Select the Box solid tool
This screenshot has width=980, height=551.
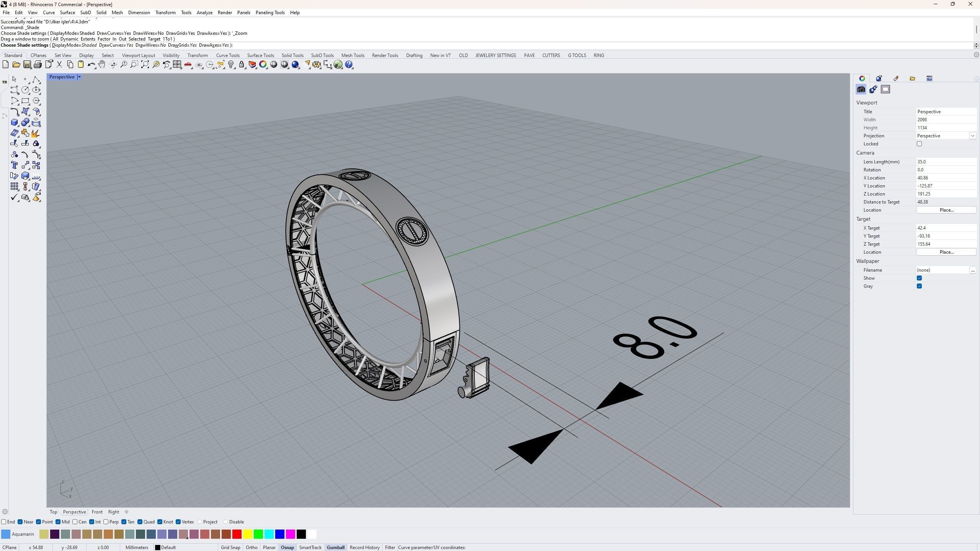click(x=14, y=122)
